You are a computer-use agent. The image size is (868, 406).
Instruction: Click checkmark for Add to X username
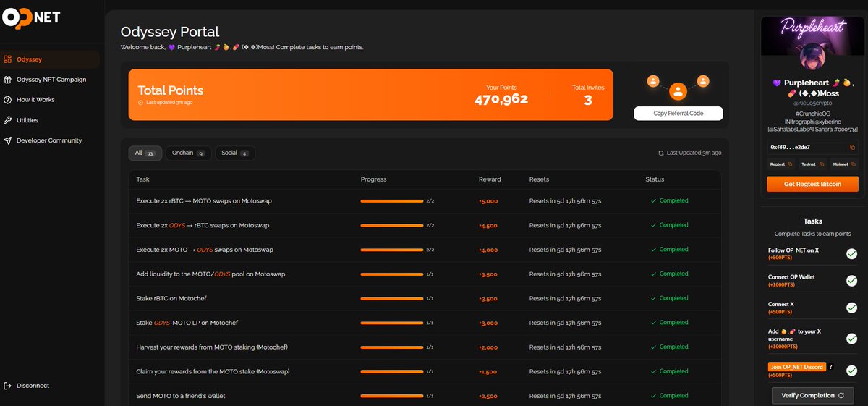coord(851,339)
